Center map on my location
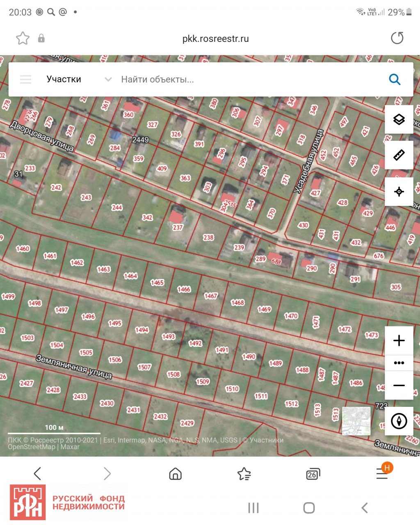Image resolution: width=420 pixels, height=525 pixels. (x=399, y=192)
